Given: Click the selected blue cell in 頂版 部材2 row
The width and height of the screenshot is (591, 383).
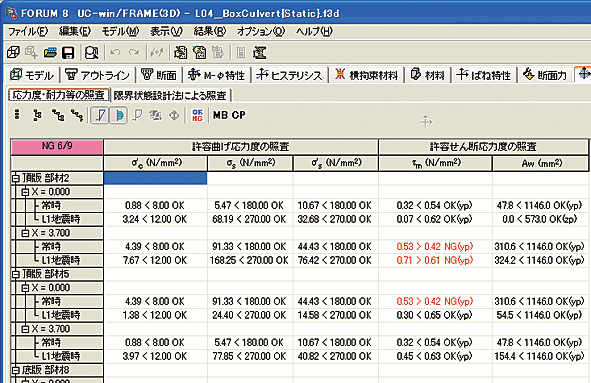Looking at the screenshot, I should pos(155,178).
